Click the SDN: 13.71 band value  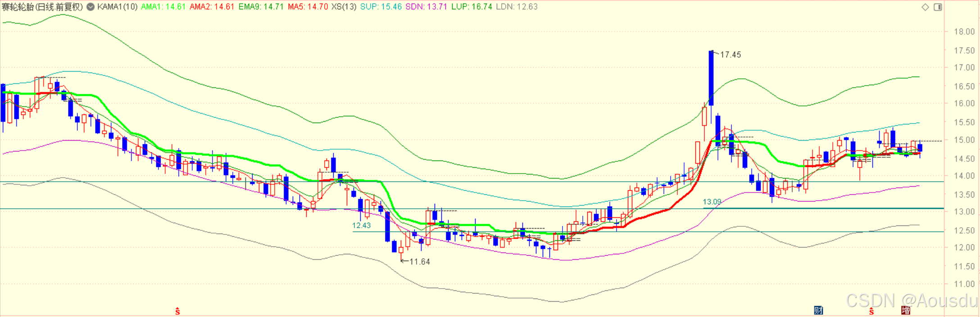click(426, 7)
